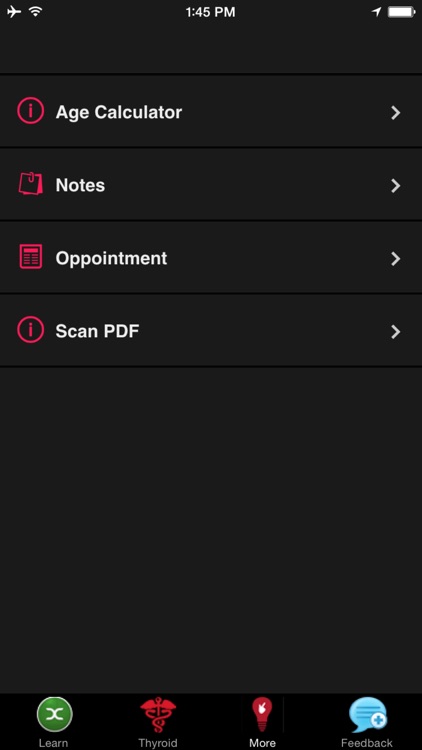Open the Notes text entry
The width and height of the screenshot is (422, 750).
coord(80,185)
